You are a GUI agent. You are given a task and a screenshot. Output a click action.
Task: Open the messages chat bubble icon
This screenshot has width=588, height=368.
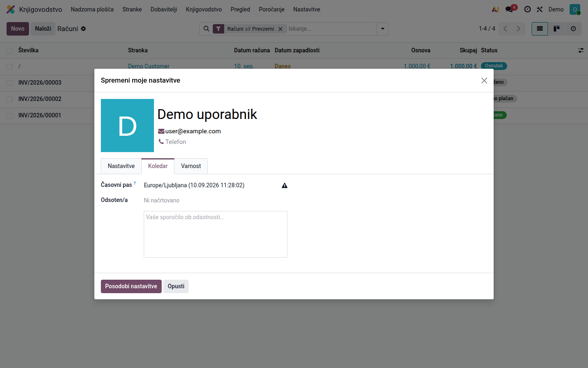tap(509, 9)
